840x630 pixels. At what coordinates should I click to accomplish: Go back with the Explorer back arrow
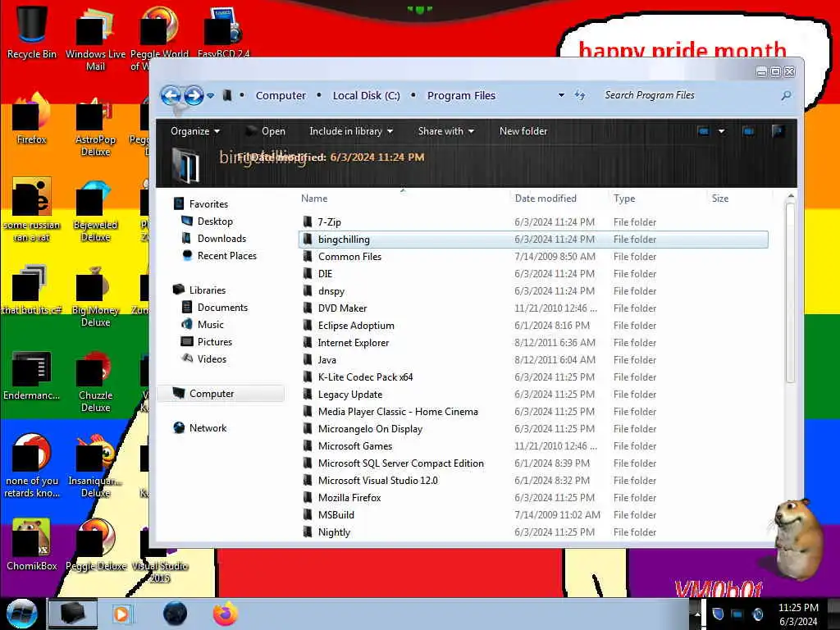point(171,95)
